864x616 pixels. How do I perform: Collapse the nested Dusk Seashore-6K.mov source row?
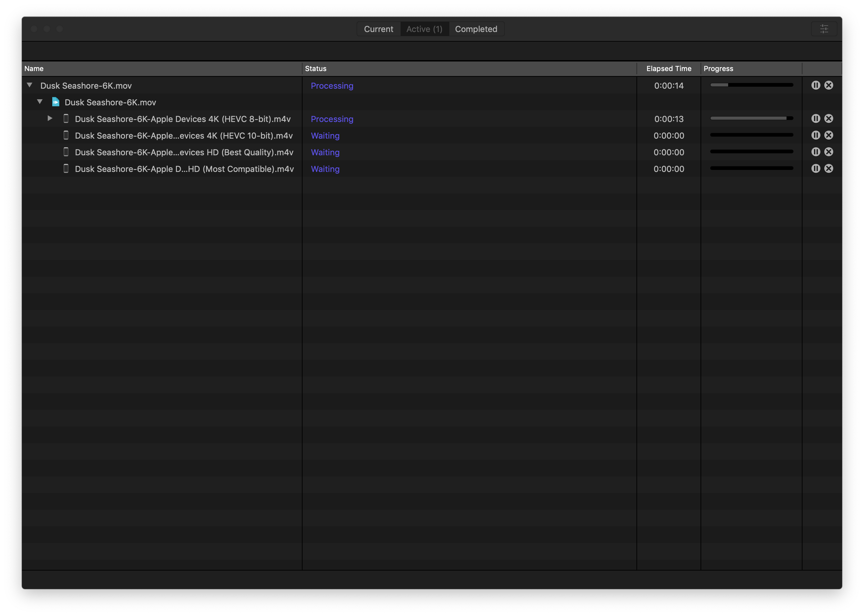40,102
